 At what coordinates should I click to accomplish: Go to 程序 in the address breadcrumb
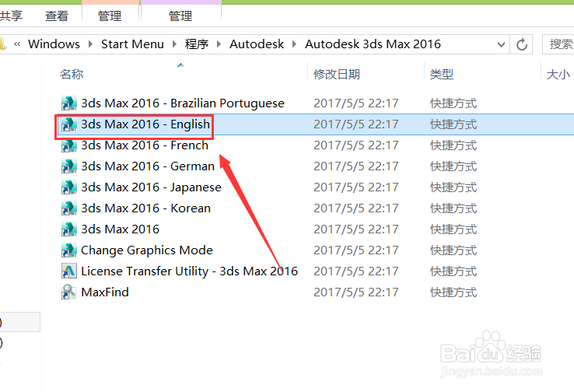tap(197, 44)
